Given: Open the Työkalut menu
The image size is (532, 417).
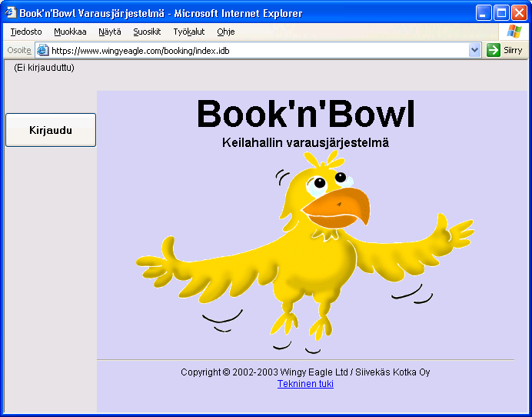Looking at the screenshot, I should (188, 32).
